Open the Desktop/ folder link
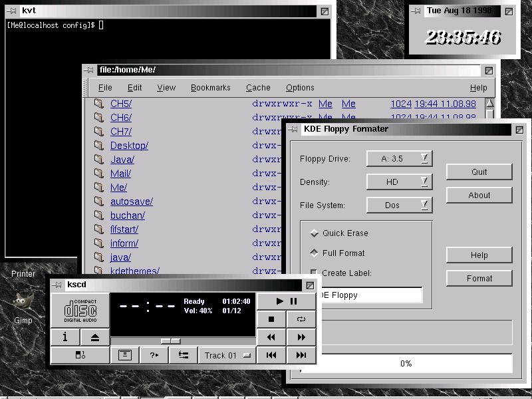 129,146
